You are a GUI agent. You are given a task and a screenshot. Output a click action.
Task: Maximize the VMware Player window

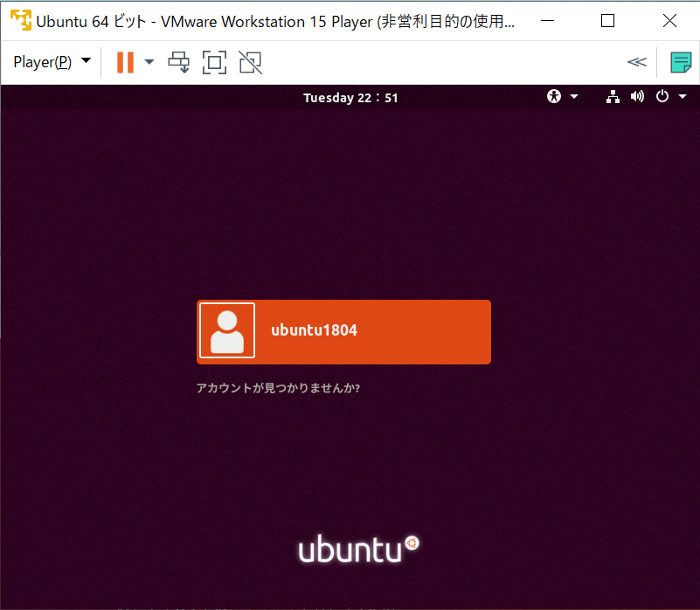[607, 21]
